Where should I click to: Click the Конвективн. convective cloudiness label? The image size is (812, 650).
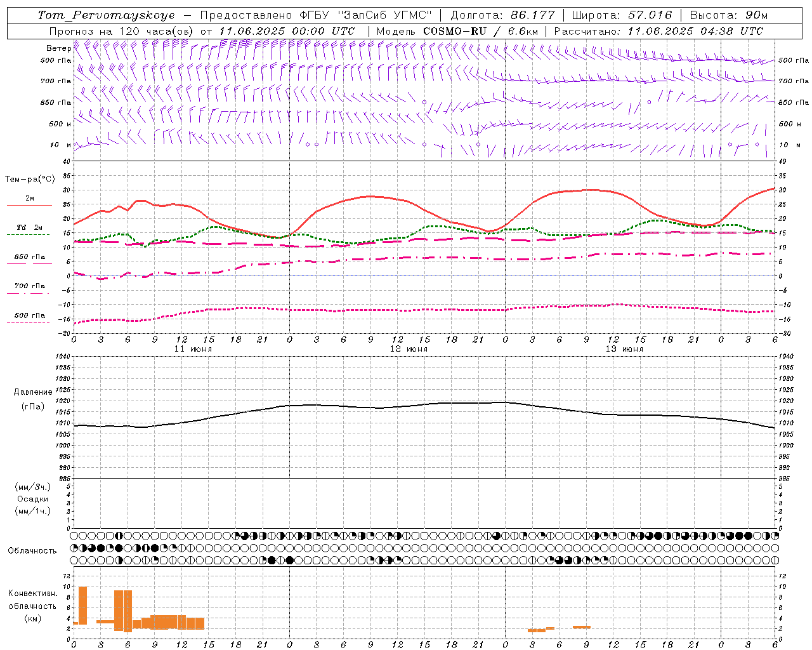point(33,594)
